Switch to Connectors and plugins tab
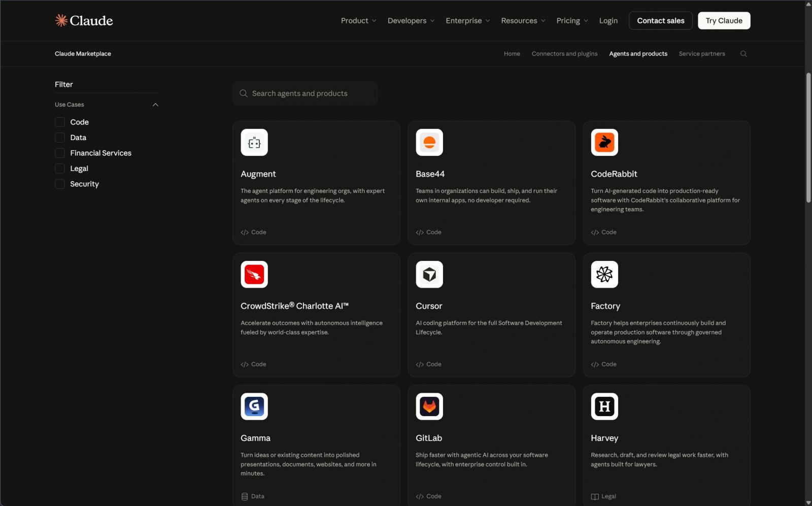The height and width of the screenshot is (506, 812). pos(564,54)
